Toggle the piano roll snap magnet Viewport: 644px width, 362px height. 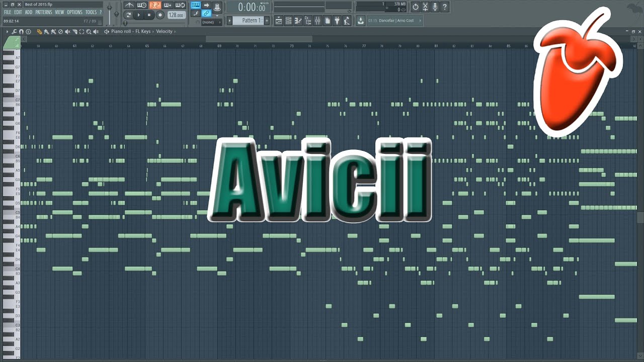click(21, 32)
